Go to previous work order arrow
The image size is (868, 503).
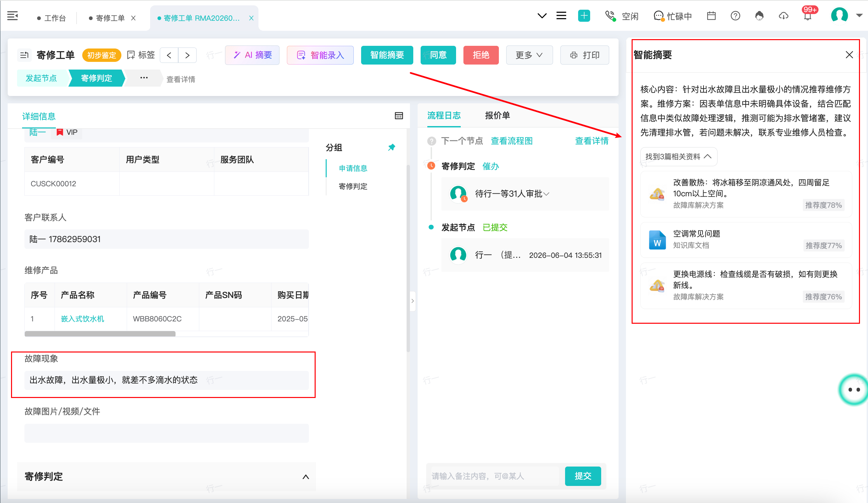pyautogui.click(x=169, y=55)
